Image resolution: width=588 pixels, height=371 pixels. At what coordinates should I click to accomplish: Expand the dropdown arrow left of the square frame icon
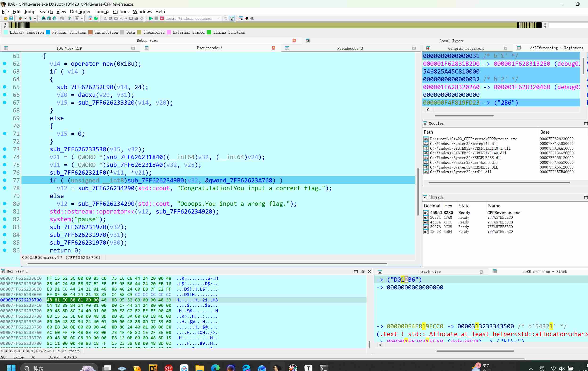coord(126,19)
